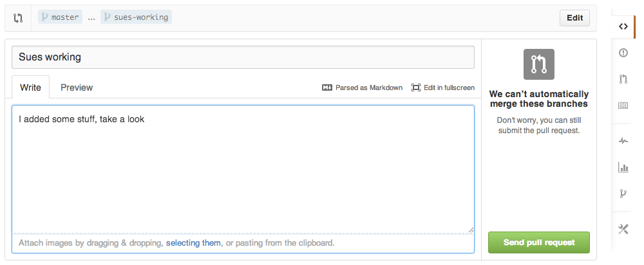Open the Graphs bar chart icon

pos(623,167)
